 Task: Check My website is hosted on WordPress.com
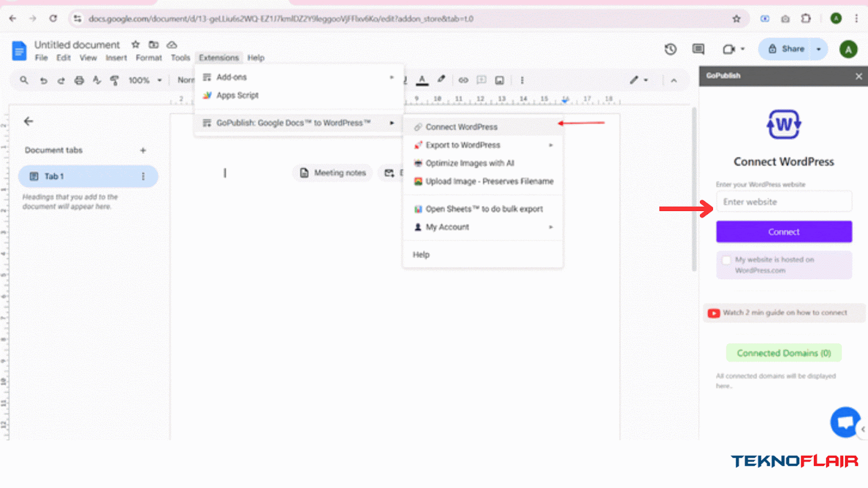click(726, 260)
